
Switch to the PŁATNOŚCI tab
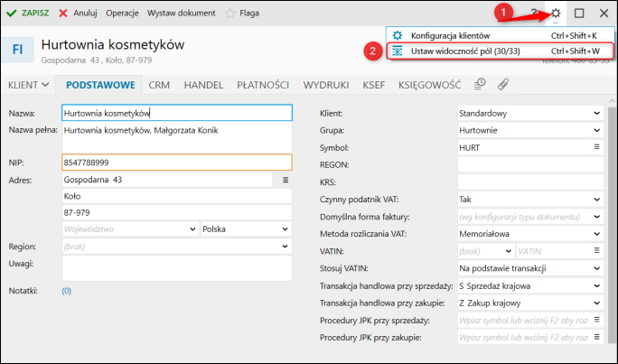click(x=262, y=84)
